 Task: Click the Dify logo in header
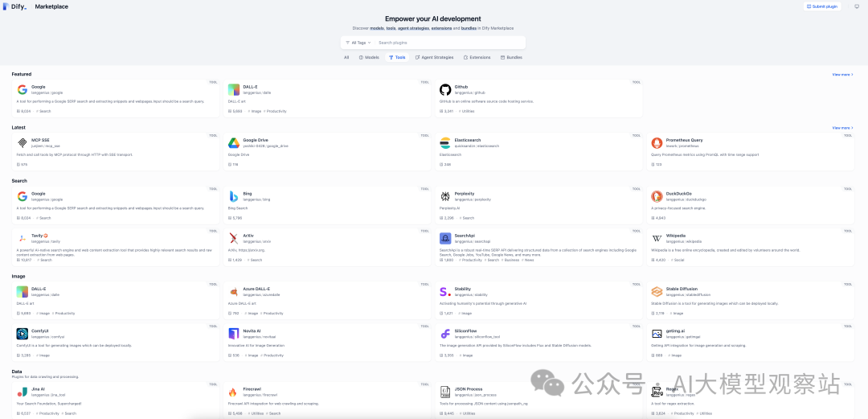[x=14, y=6]
